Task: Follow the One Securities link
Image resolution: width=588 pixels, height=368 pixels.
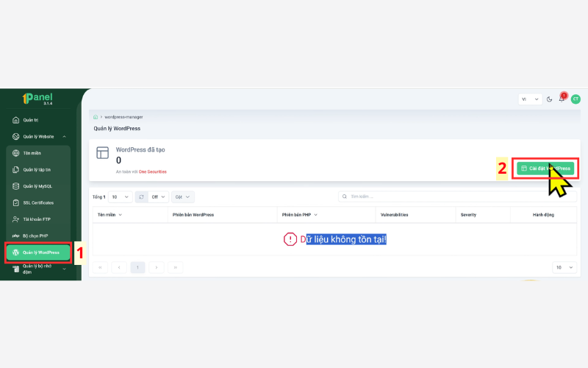Action: click(x=153, y=171)
